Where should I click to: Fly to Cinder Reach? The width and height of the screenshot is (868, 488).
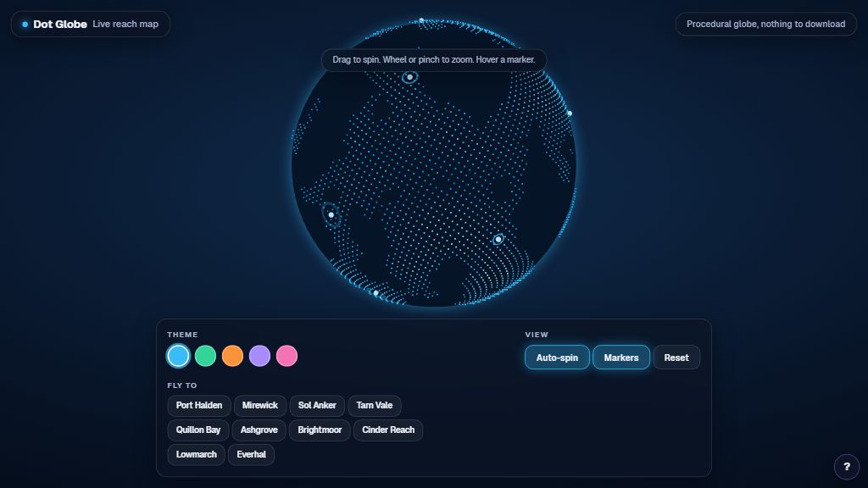click(388, 430)
